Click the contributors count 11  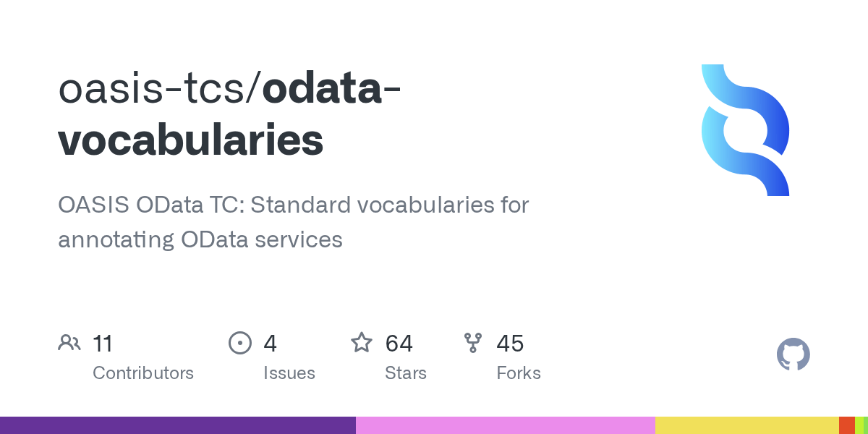pyautogui.click(x=103, y=343)
